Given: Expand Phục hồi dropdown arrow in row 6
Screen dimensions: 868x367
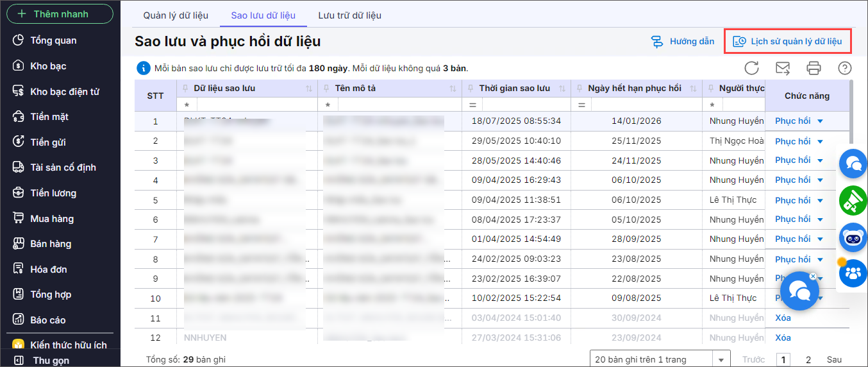Looking at the screenshot, I should pos(820,219).
